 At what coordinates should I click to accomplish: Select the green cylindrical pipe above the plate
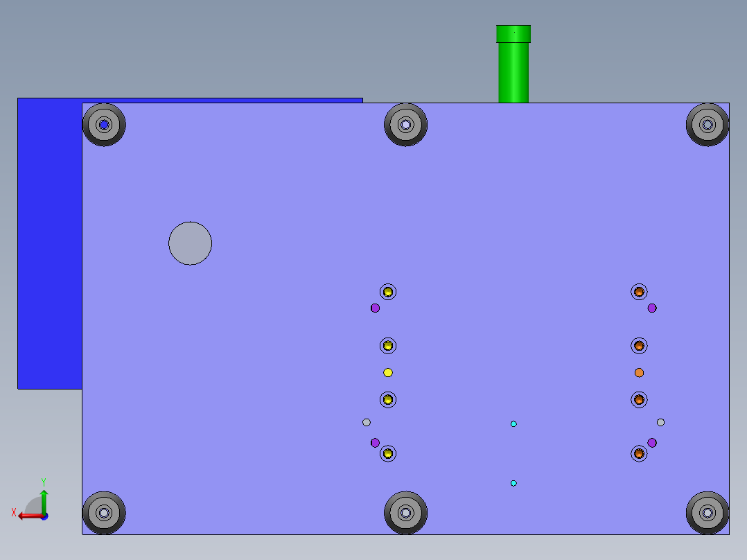(x=513, y=64)
